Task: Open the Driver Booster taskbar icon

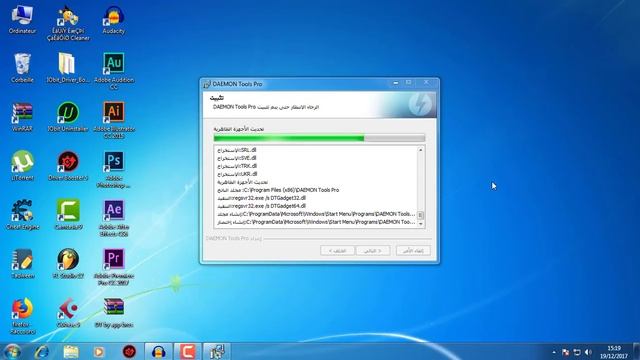Action: pyautogui.click(x=129, y=351)
